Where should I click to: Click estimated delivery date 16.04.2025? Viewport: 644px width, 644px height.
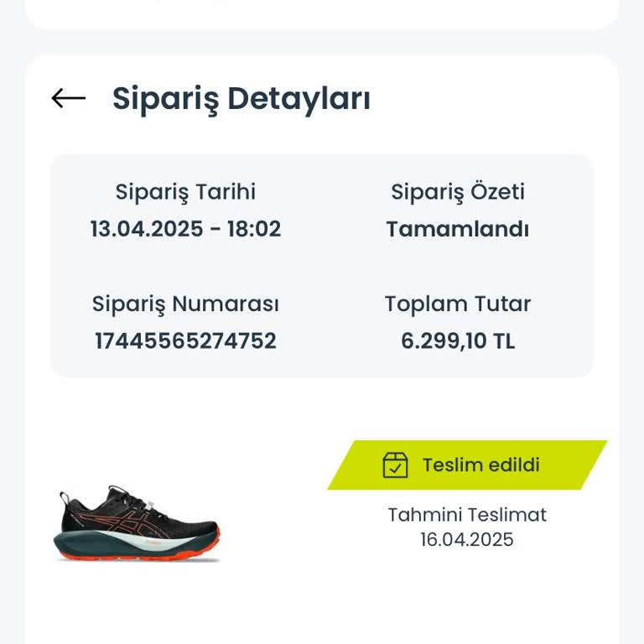point(467,539)
